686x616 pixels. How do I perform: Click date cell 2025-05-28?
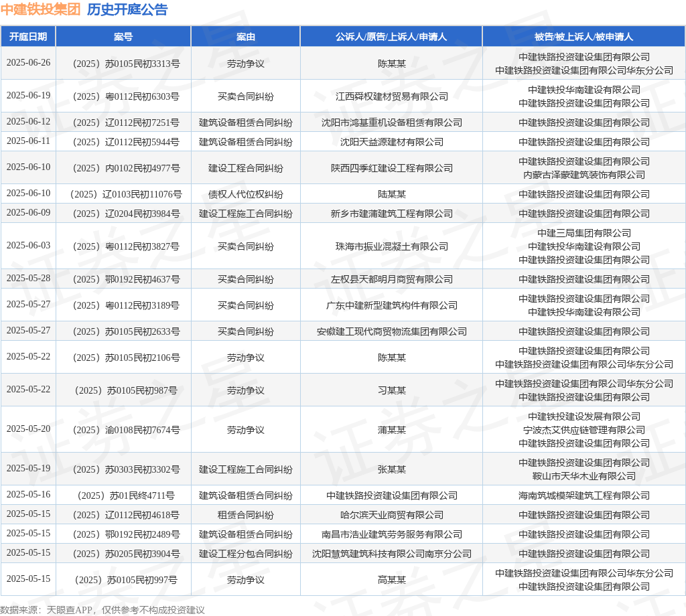(28, 278)
